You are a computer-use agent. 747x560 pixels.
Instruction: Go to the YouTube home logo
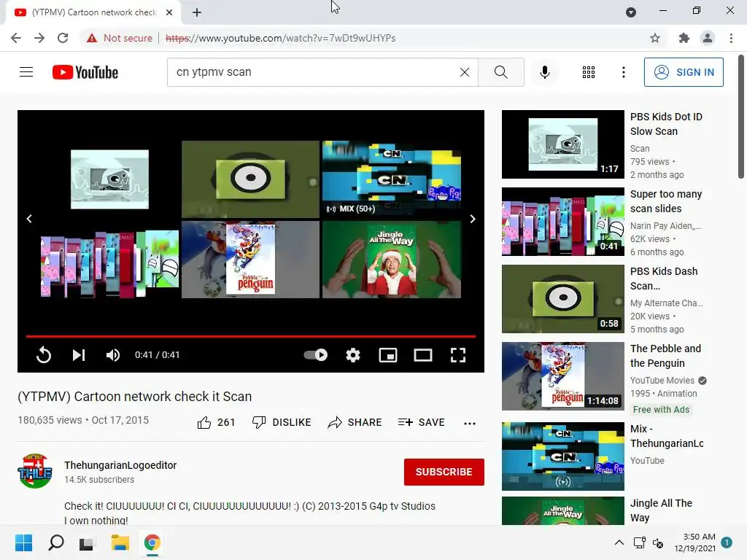(85, 72)
